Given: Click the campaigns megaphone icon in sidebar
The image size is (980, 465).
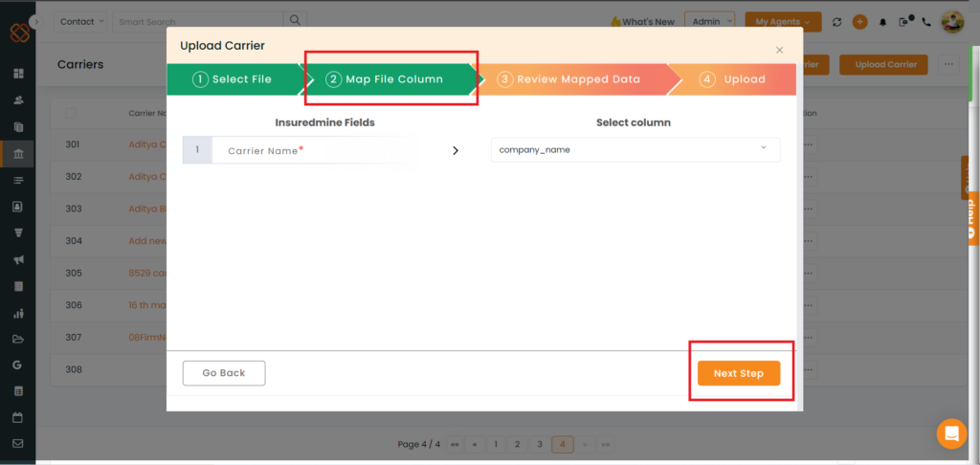Looking at the screenshot, I should click(x=17, y=259).
